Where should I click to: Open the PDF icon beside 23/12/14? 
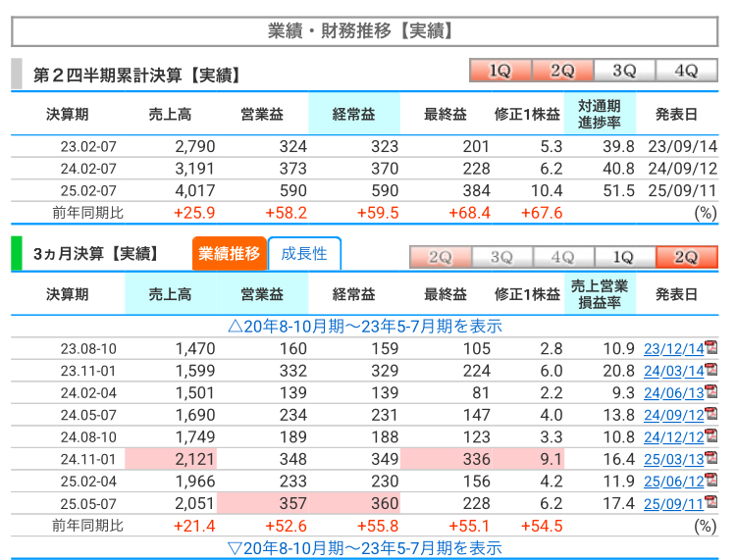(711, 348)
